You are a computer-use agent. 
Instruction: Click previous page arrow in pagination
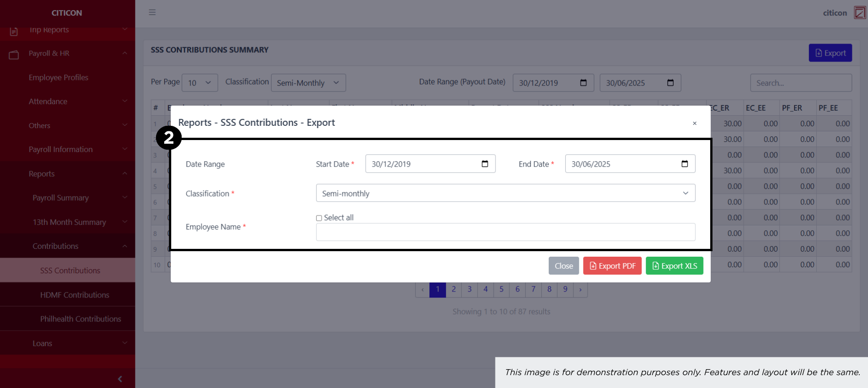[423, 289]
